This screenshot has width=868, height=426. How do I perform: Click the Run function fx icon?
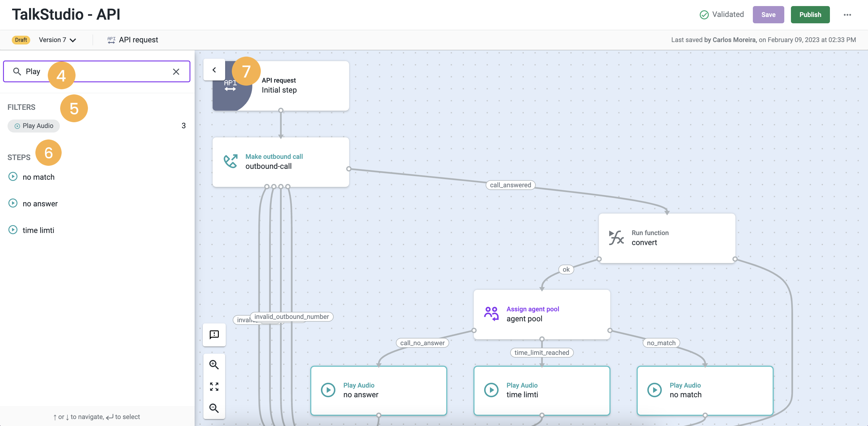click(x=616, y=238)
